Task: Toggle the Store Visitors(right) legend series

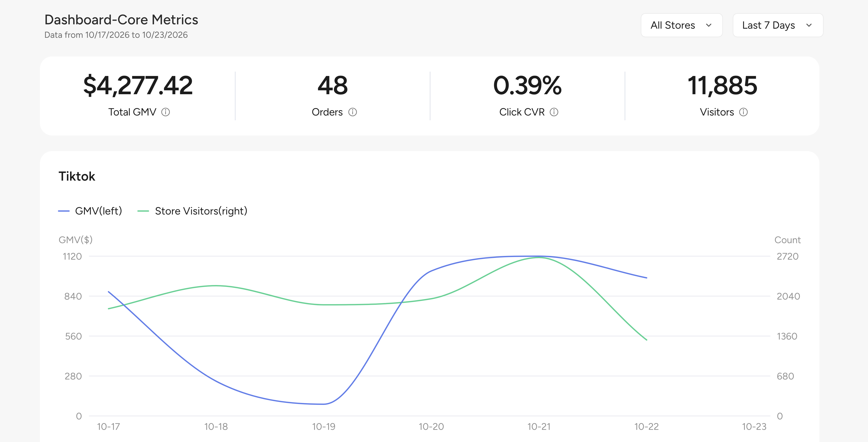Action: click(192, 211)
